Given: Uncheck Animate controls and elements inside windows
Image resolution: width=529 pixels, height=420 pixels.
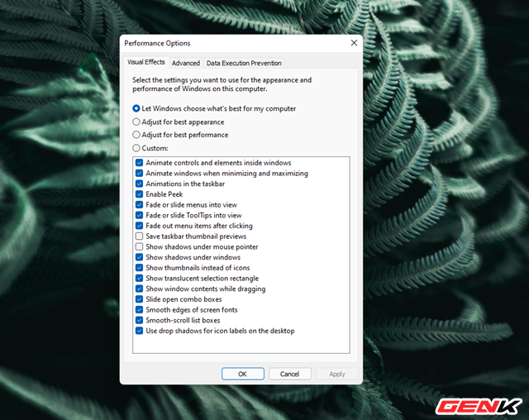Looking at the screenshot, I should [x=140, y=163].
